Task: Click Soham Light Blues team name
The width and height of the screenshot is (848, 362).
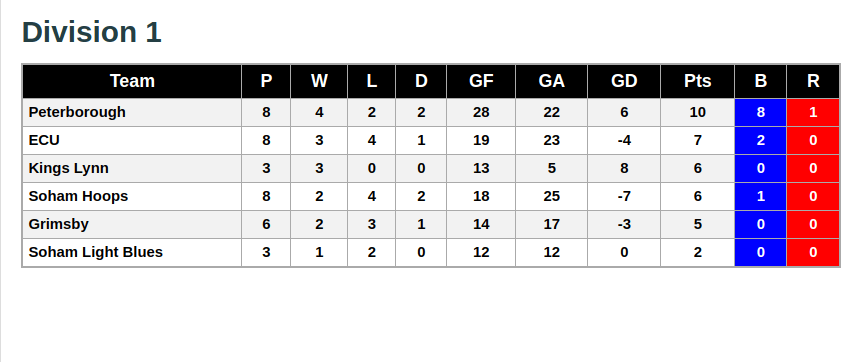Action: pyautogui.click(x=95, y=252)
